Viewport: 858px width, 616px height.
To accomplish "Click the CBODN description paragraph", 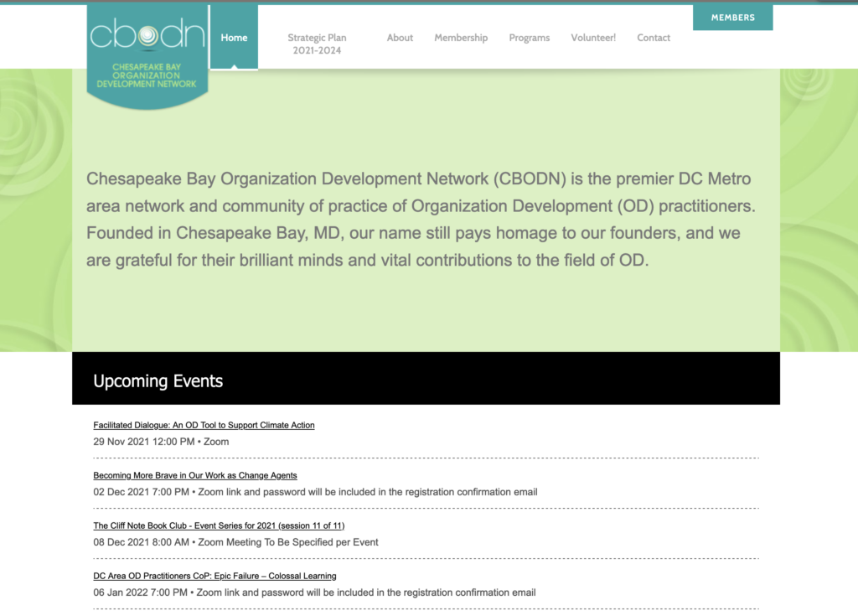I will [x=421, y=220].
